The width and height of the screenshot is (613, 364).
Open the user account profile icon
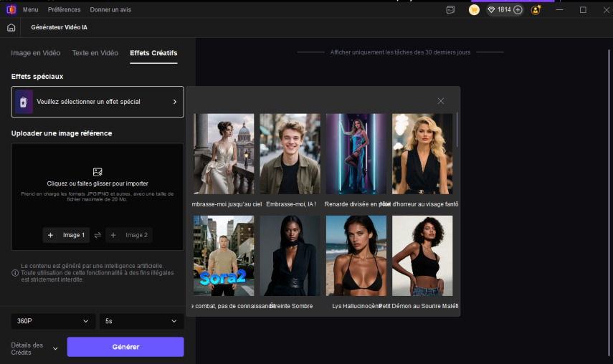pos(536,10)
